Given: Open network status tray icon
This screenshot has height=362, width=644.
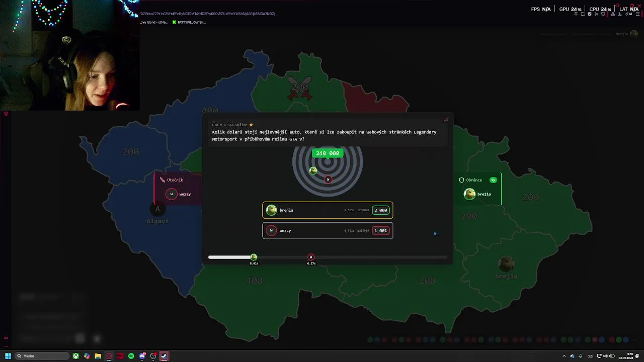Looking at the screenshot, I should 599,356.
